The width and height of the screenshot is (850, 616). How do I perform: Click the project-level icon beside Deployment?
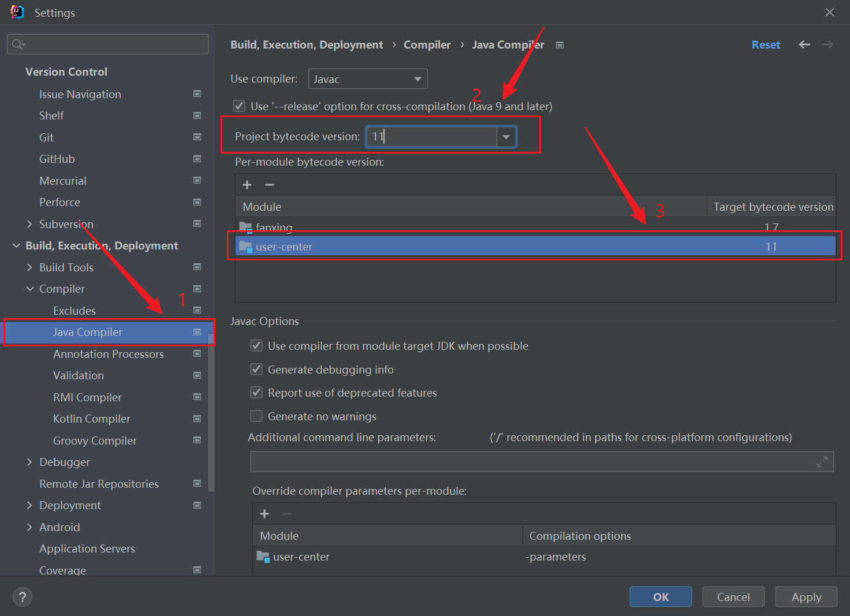(x=197, y=505)
